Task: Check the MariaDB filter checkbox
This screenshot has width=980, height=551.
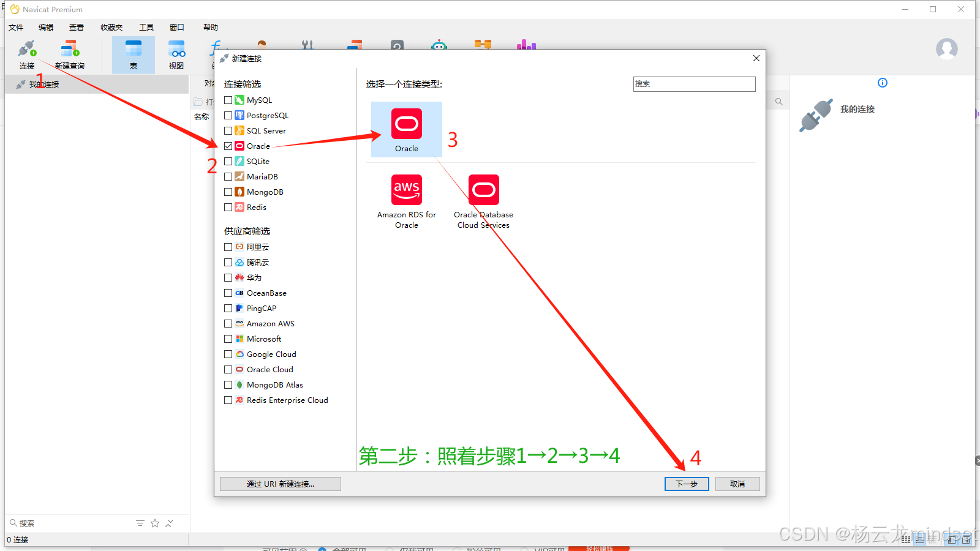Action: point(228,176)
